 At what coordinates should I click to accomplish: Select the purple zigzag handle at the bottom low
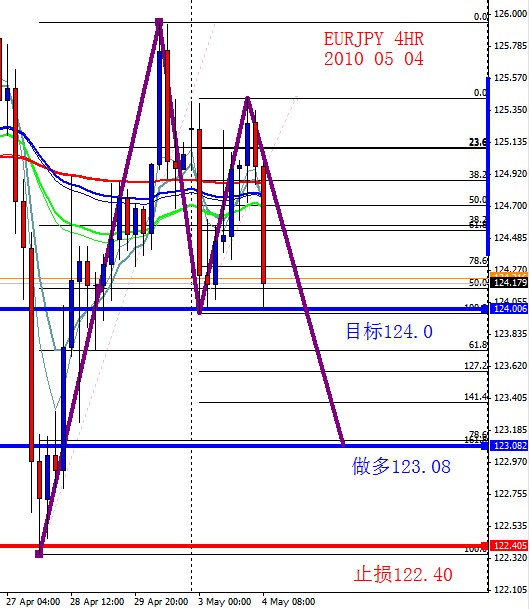click(39, 554)
